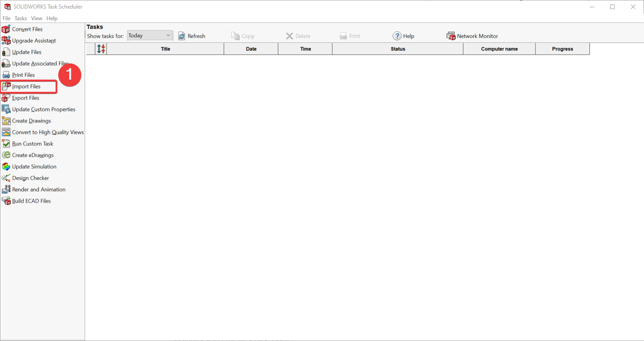Open Help from the toolbar
Image resolution: width=644 pixels, height=341 pixels.
coord(403,36)
